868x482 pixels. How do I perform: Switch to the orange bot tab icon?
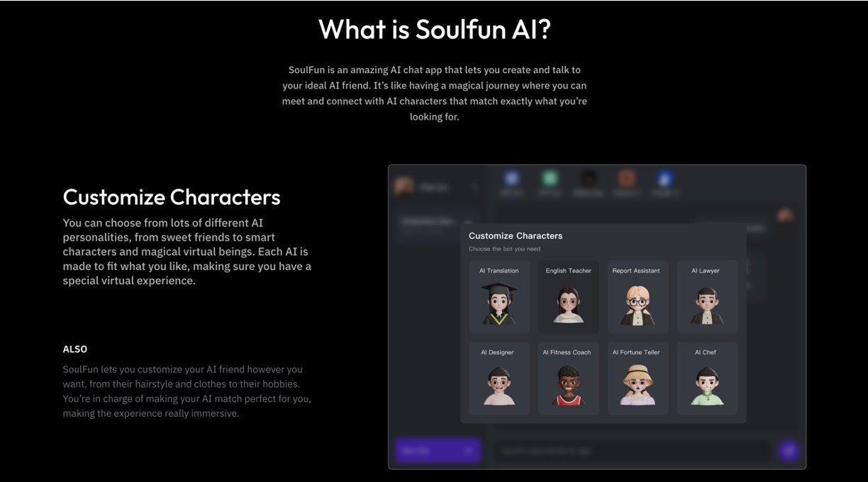(x=625, y=179)
